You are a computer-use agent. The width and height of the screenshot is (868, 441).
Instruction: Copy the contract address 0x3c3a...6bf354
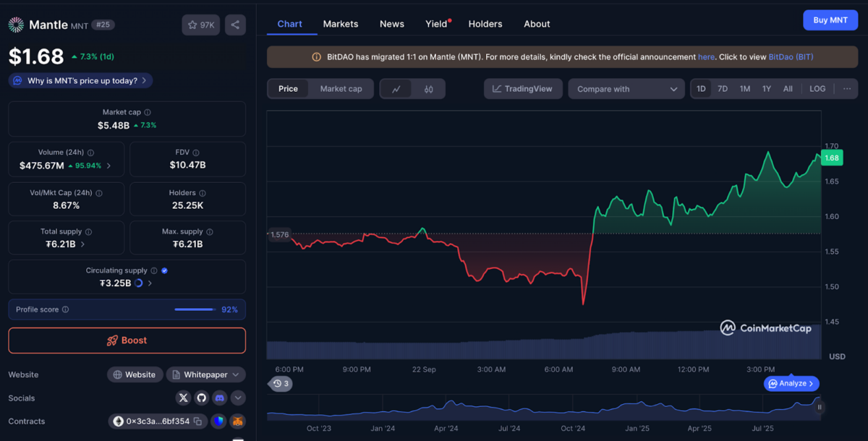(x=196, y=421)
